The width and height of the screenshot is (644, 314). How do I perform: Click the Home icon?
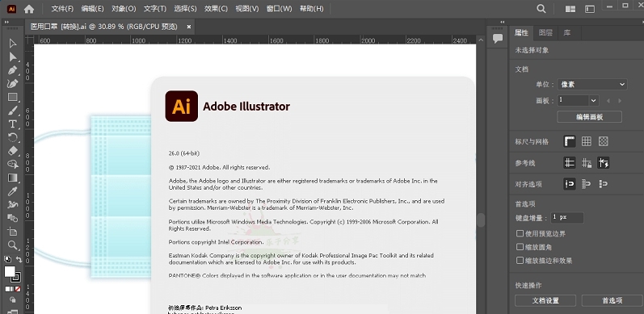[29, 9]
